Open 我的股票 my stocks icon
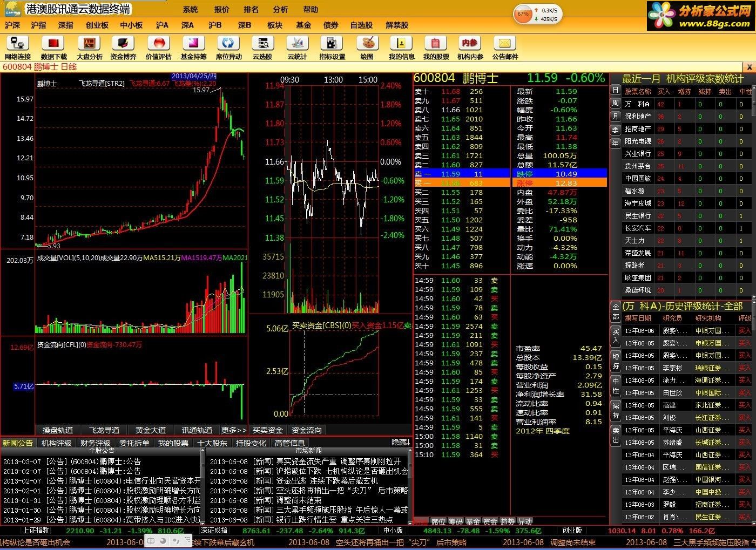 click(436, 47)
